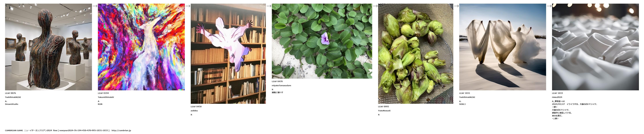Click the LEAF 0076 label

11,93
